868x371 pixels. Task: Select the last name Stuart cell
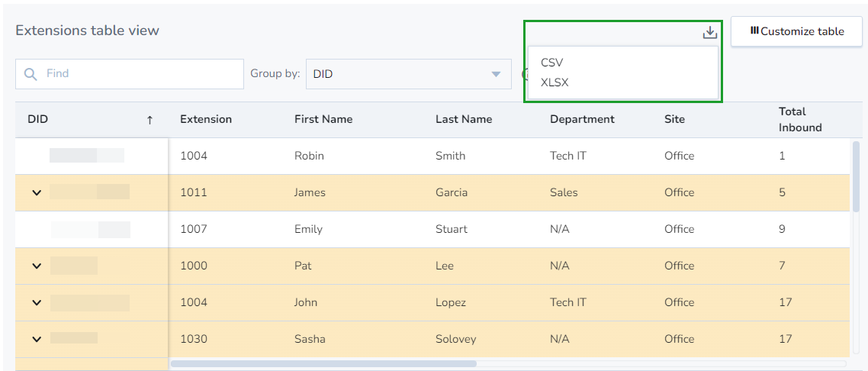(451, 229)
